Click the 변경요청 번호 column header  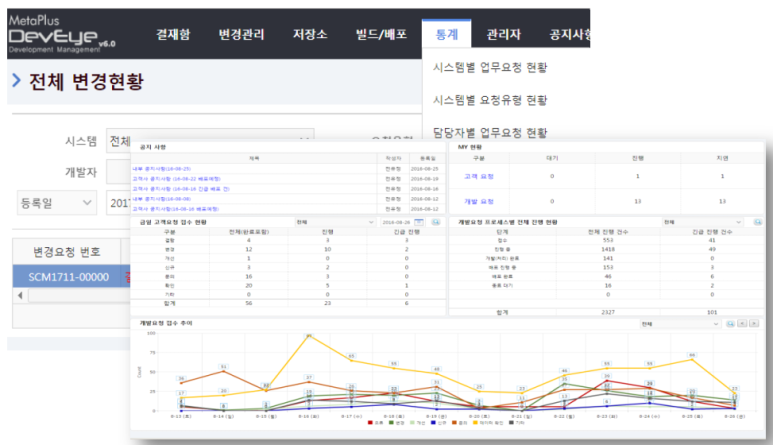point(67,252)
